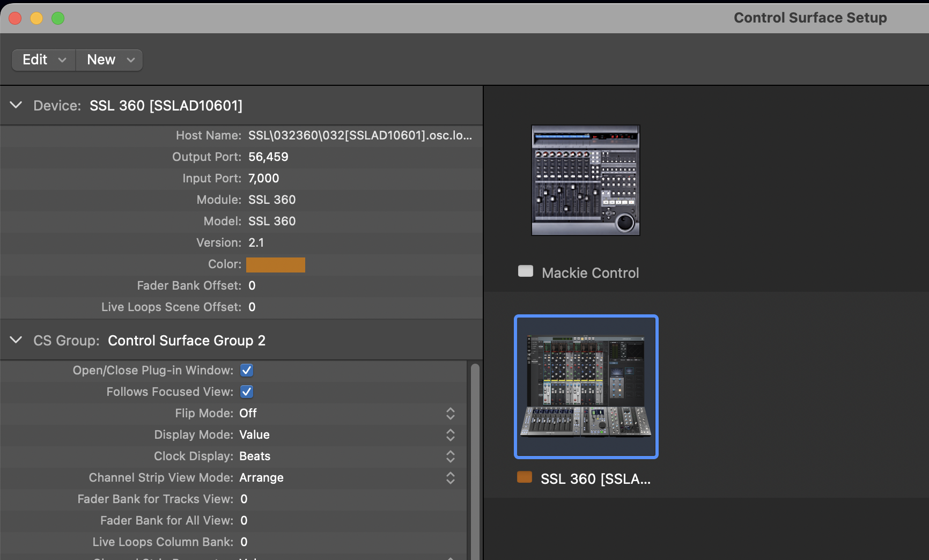Click Fader Bank for All View value
Screen dimensions: 929x560
pos(244,520)
